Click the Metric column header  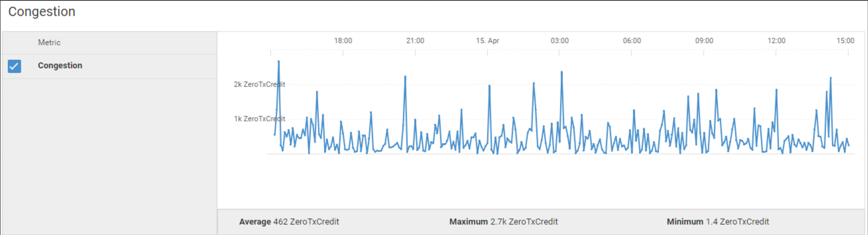[x=49, y=42]
